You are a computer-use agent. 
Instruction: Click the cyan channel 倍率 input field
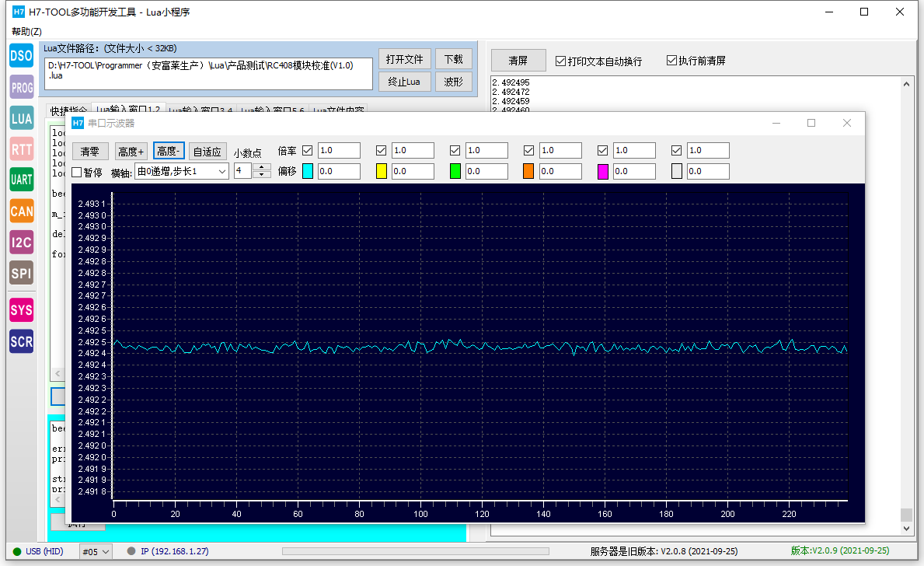click(339, 150)
